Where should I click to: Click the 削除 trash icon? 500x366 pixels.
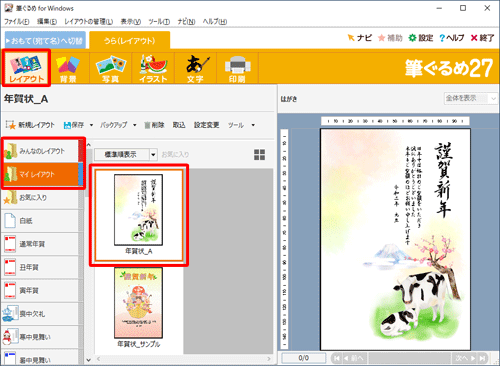pos(147,125)
